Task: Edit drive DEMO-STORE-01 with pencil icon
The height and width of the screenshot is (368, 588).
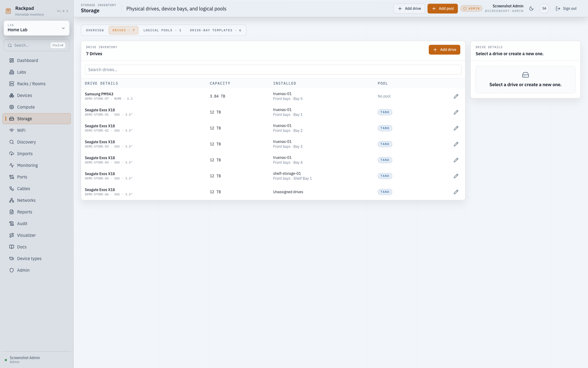Action: 456,112
